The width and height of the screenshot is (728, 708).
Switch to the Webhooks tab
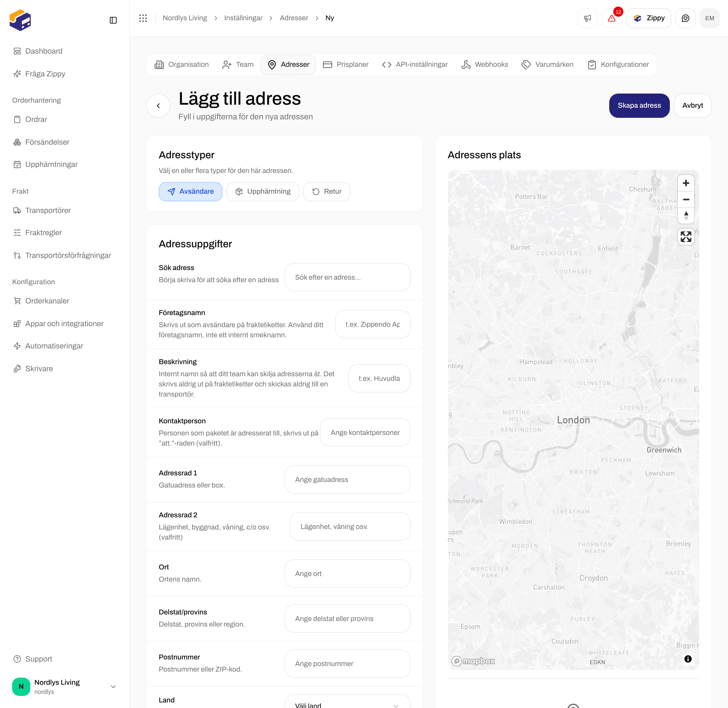coord(485,65)
